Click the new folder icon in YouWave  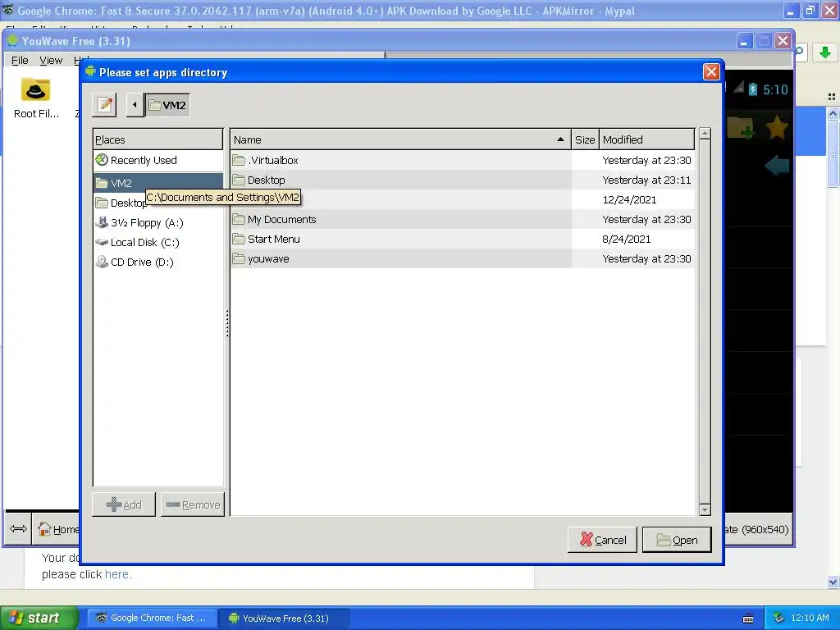[741, 129]
